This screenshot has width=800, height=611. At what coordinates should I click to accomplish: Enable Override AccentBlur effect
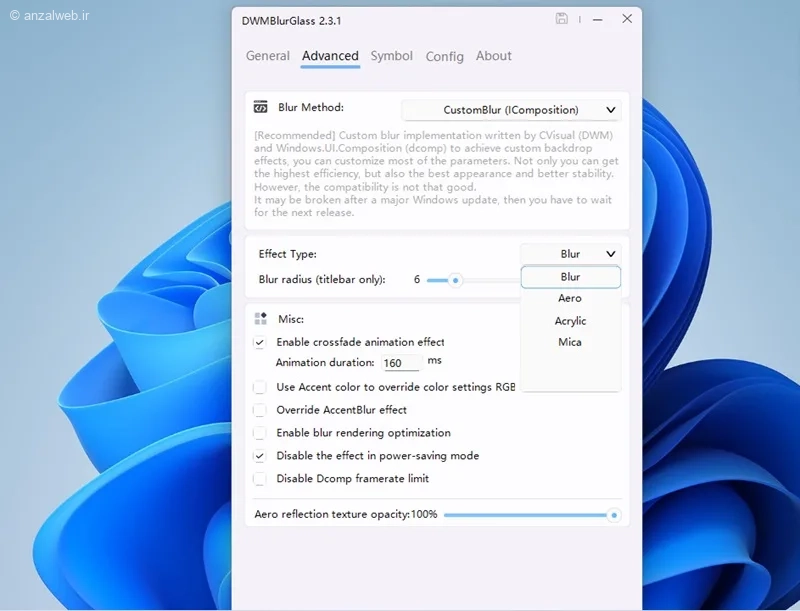point(260,410)
